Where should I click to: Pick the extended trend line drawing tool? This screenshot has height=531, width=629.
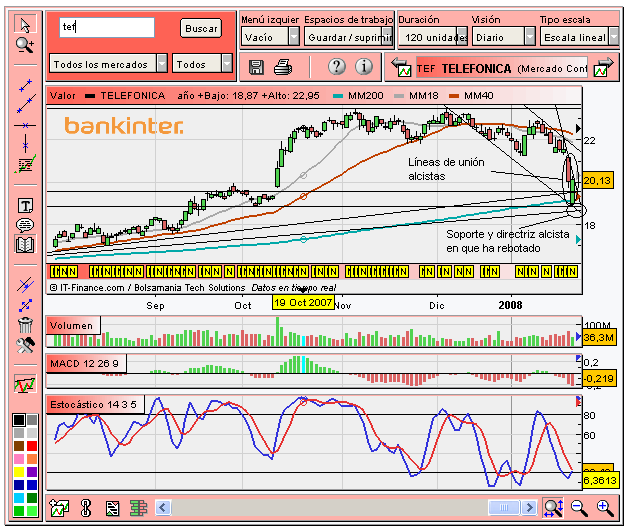[x=26, y=104]
